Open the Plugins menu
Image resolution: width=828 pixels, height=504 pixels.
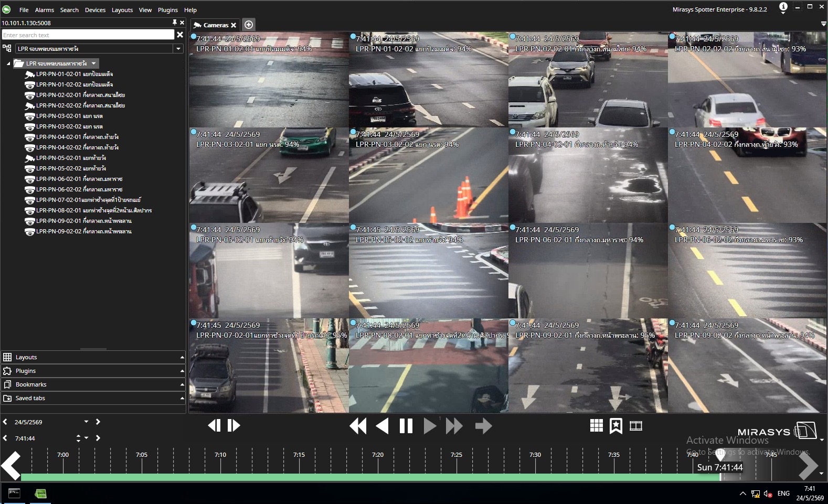point(168,10)
